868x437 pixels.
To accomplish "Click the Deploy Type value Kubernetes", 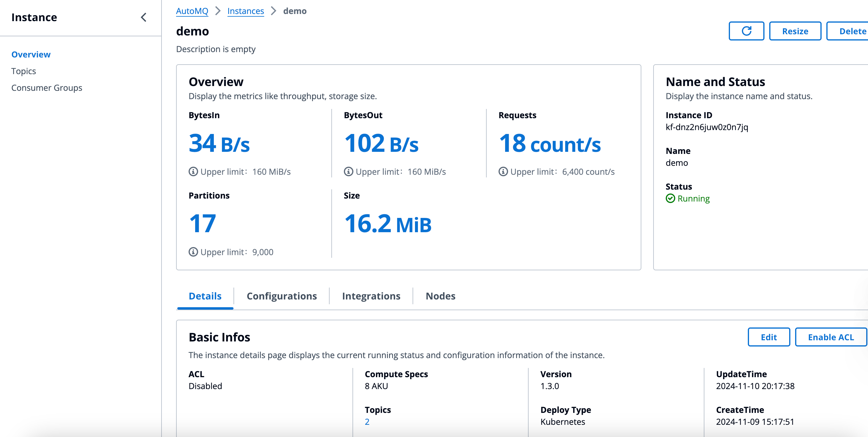I will 563,422.
